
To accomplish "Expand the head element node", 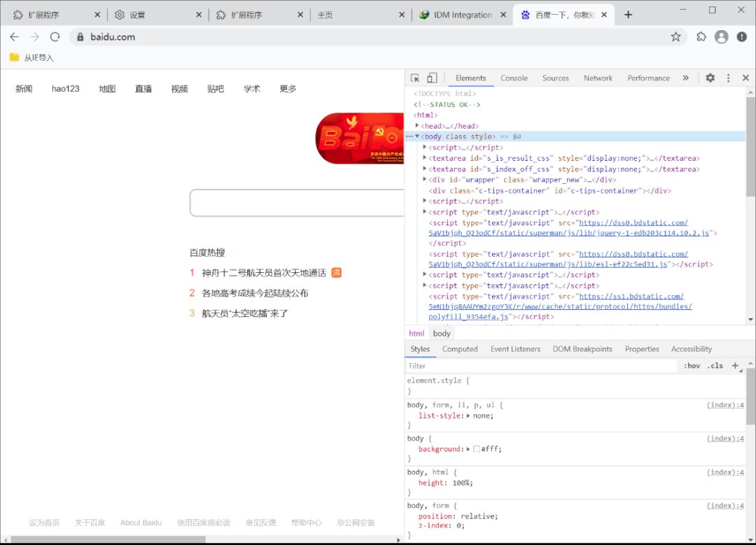I will (417, 126).
